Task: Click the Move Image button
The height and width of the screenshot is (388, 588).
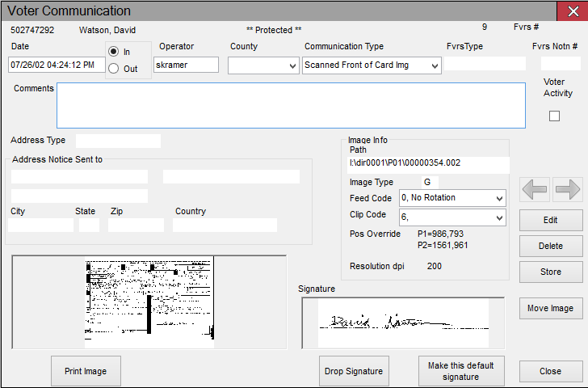Action: [550, 308]
